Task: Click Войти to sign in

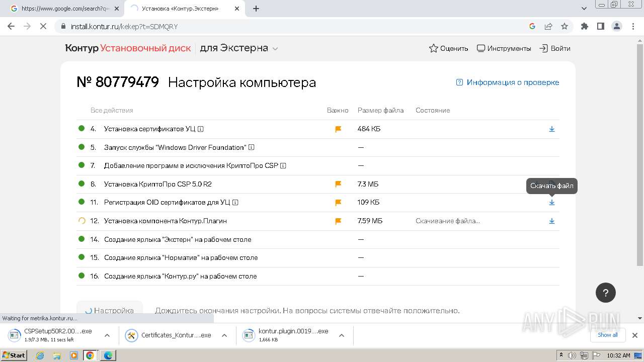Action: click(x=555, y=48)
